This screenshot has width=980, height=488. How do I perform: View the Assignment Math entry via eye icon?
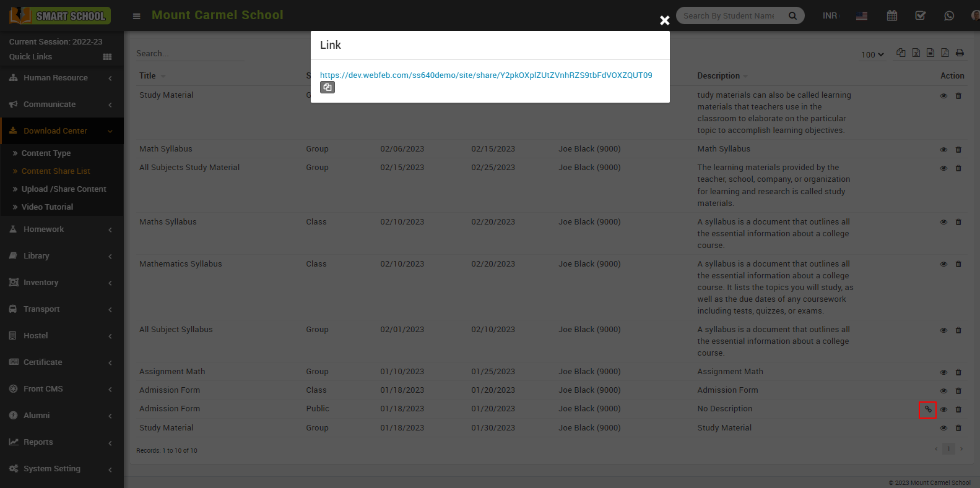pos(943,372)
